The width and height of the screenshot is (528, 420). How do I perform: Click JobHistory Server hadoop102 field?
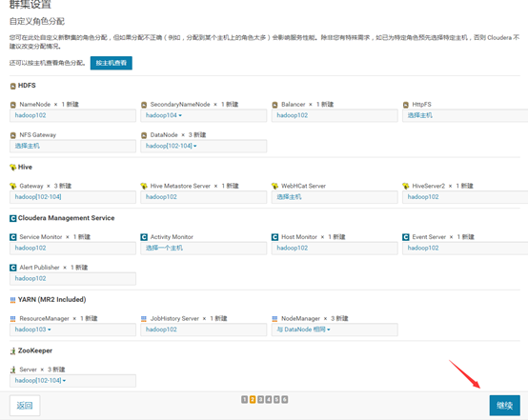point(204,330)
